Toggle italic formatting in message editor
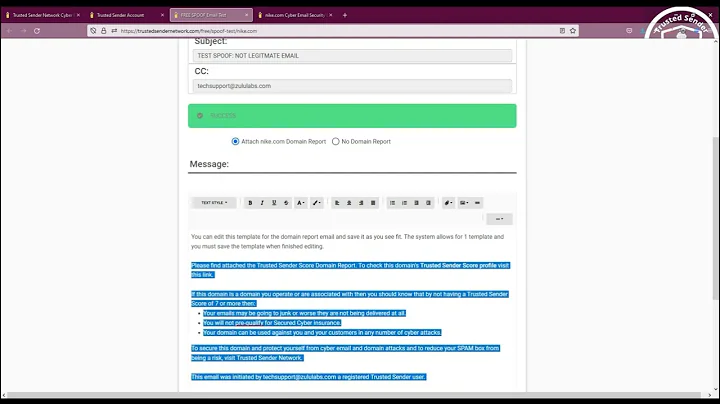Image resolution: width=720 pixels, height=404 pixels. point(262,203)
